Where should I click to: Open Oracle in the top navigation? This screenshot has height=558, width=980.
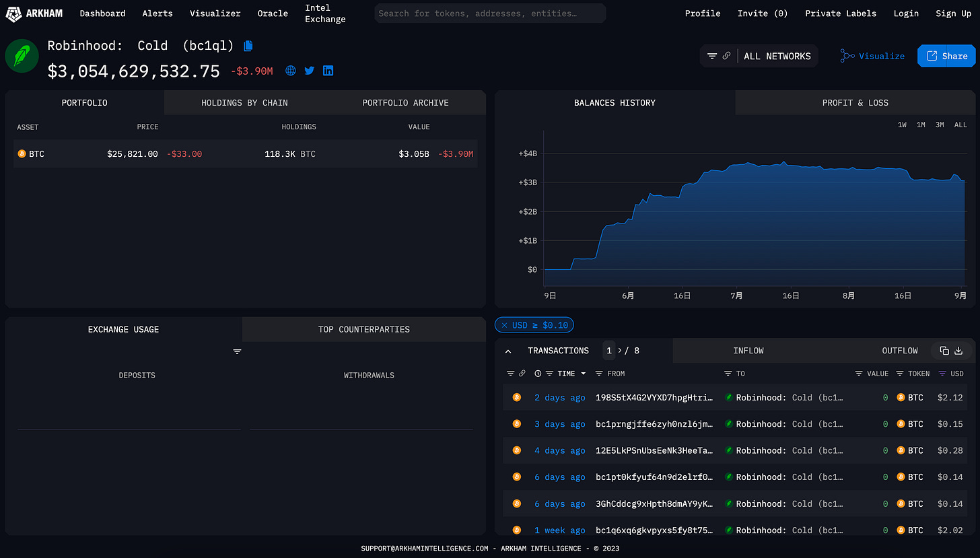273,13
